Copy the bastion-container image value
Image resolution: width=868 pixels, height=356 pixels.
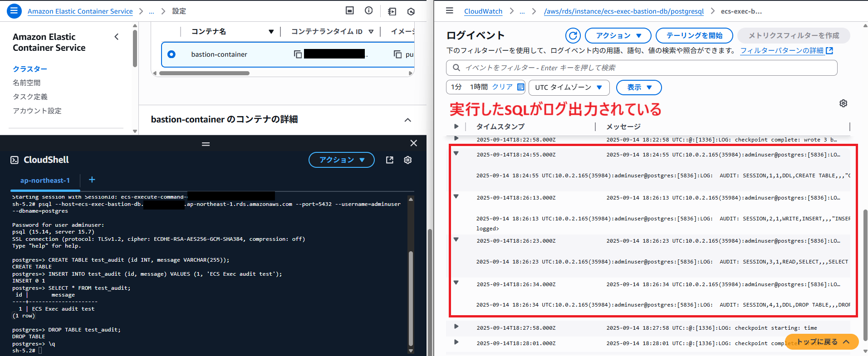pyautogui.click(x=397, y=54)
